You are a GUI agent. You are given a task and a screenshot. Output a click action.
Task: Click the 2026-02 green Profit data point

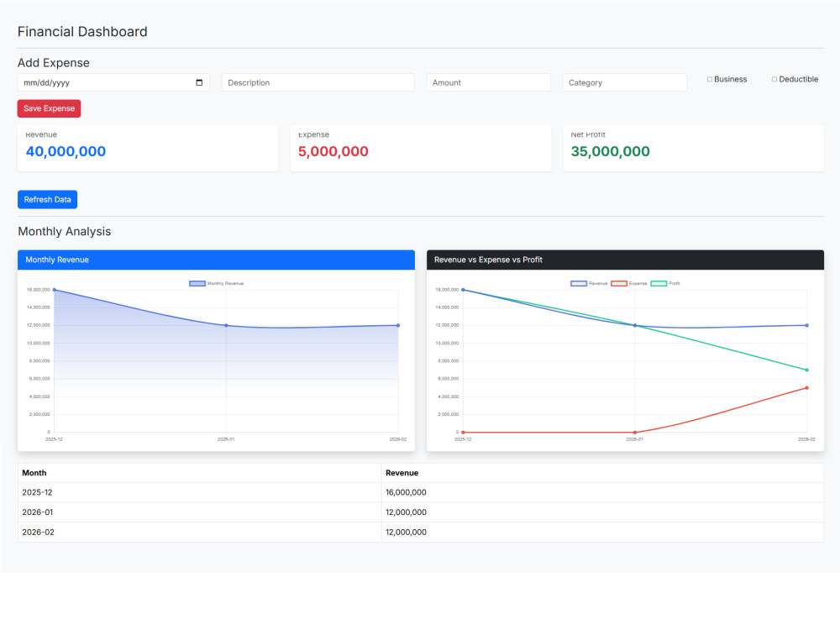click(806, 370)
